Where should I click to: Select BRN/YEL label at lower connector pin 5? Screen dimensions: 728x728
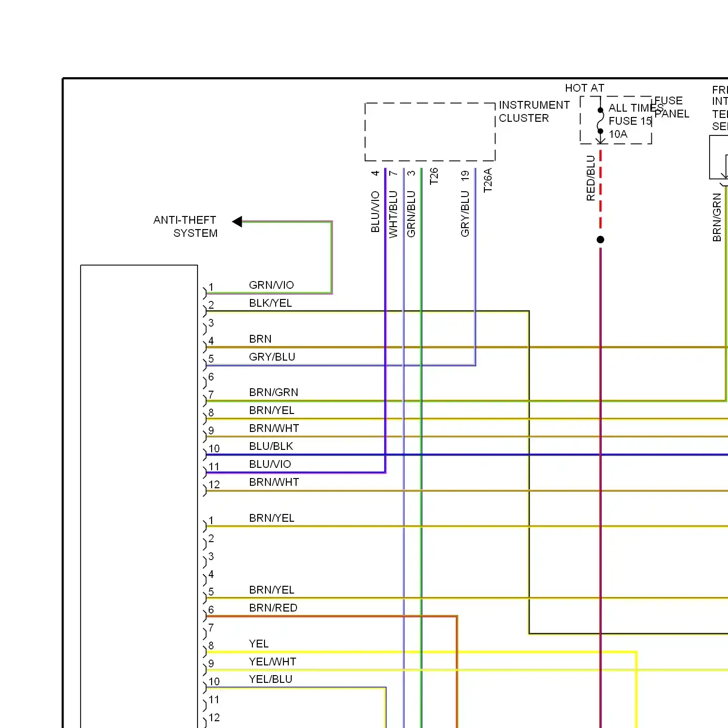(x=271, y=590)
